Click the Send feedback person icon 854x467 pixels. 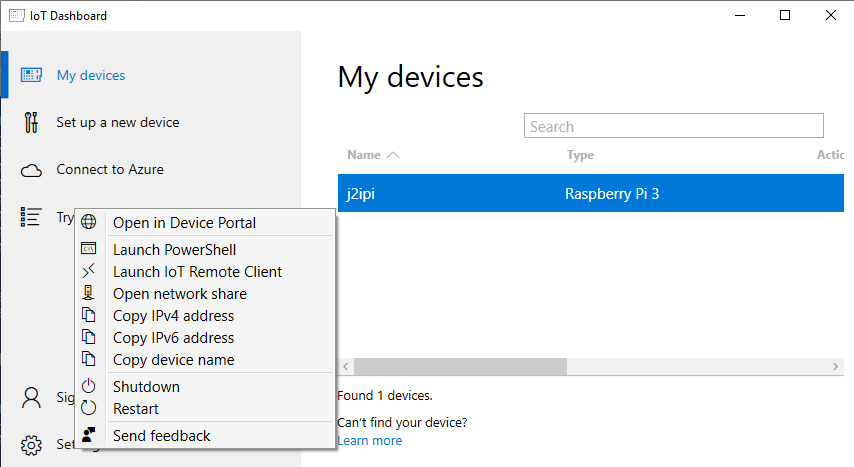89,434
